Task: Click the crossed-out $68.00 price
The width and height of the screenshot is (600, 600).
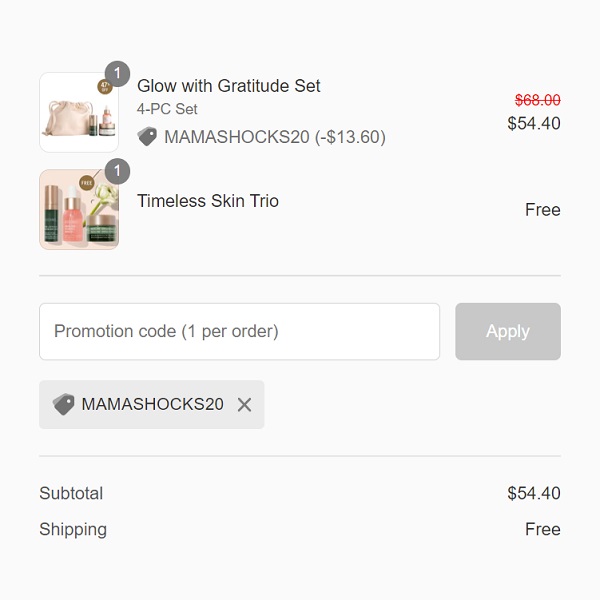Action: tap(537, 100)
